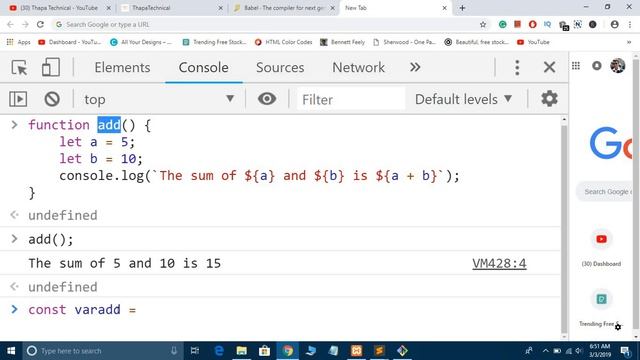Open Chrome from the taskbar
Viewport: 640px width, 360px height.
(x=288, y=351)
